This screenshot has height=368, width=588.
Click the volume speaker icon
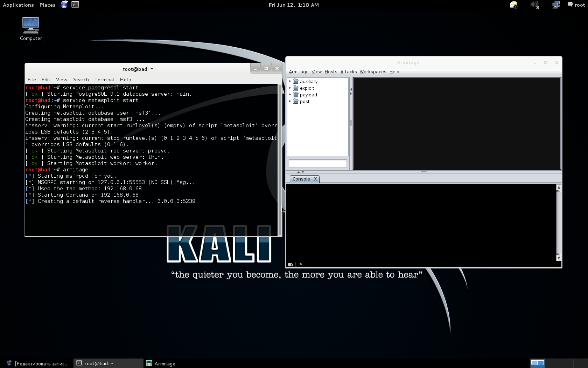[534, 5]
